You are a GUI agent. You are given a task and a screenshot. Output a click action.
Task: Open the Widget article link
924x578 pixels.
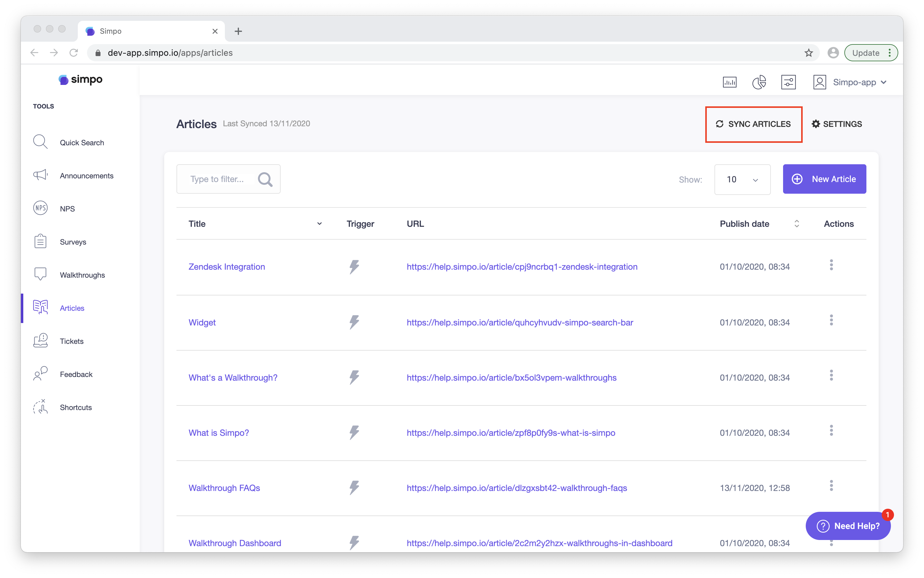tap(202, 322)
